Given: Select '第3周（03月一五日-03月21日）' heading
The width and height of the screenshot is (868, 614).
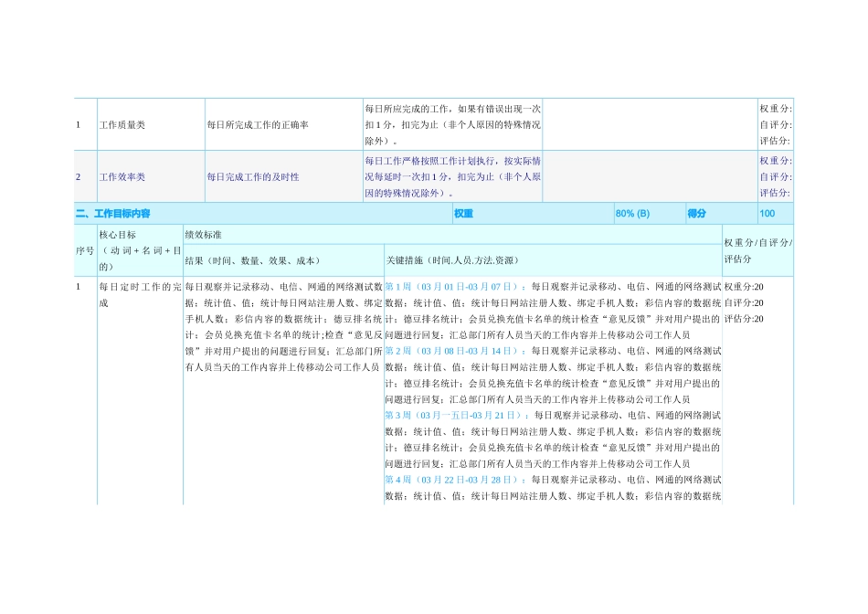Looking at the screenshot, I should coord(457,415).
